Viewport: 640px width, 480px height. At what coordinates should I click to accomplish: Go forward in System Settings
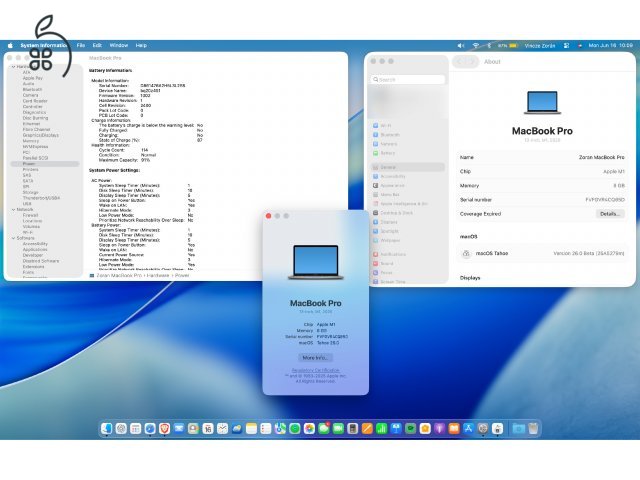[x=472, y=62]
